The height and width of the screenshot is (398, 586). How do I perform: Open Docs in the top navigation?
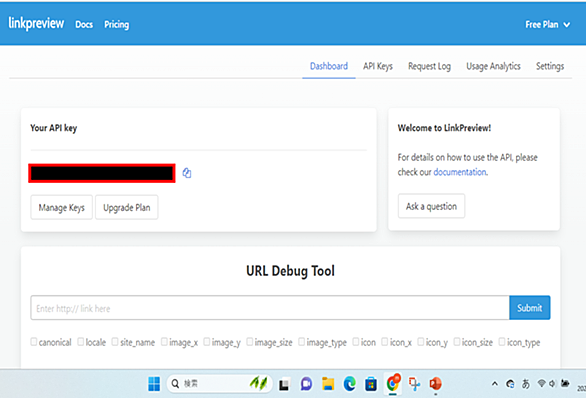[x=84, y=25]
